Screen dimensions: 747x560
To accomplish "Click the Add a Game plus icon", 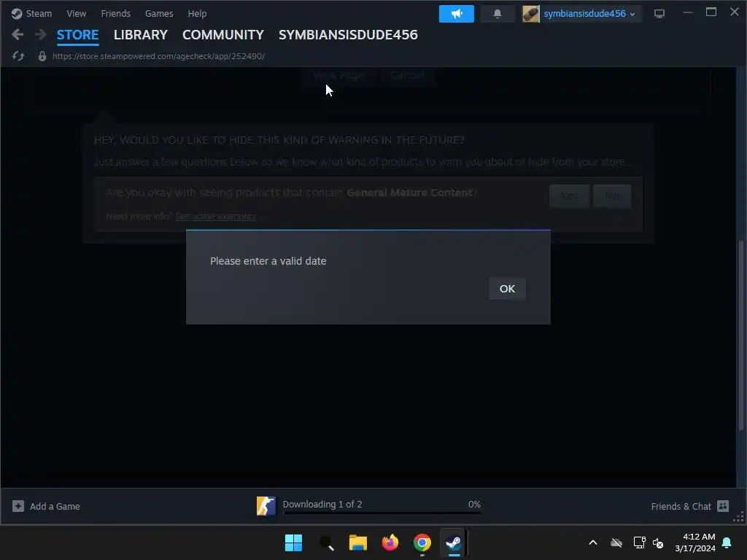I will click(18, 506).
